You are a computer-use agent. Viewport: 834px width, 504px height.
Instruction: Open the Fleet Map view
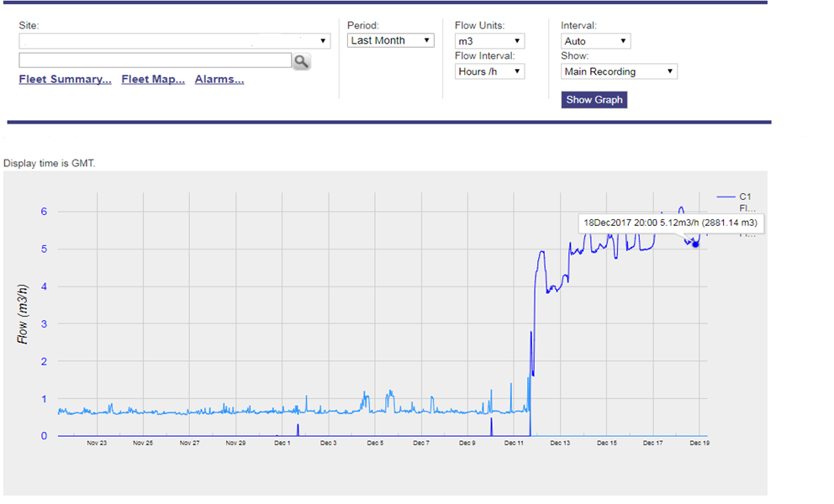click(152, 79)
